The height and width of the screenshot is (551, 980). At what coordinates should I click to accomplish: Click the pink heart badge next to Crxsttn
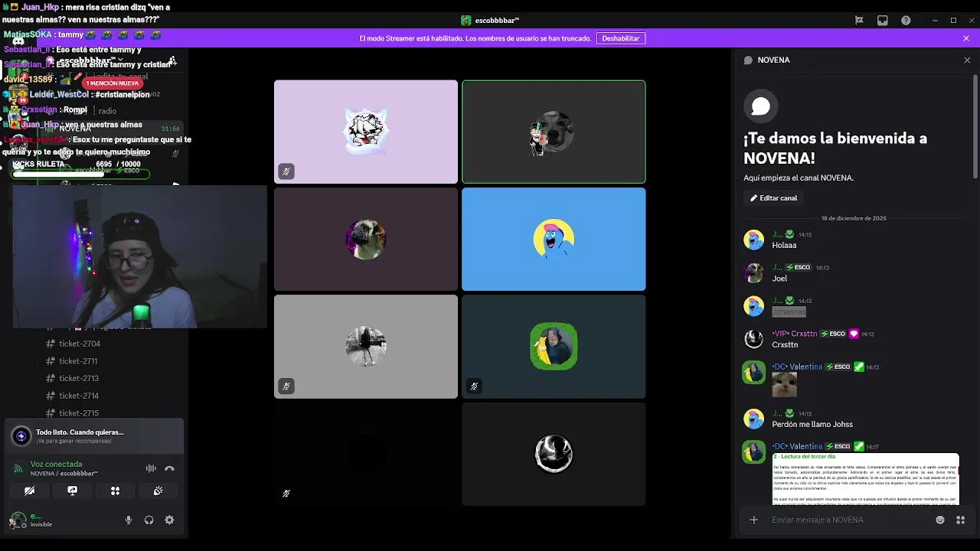854,334
